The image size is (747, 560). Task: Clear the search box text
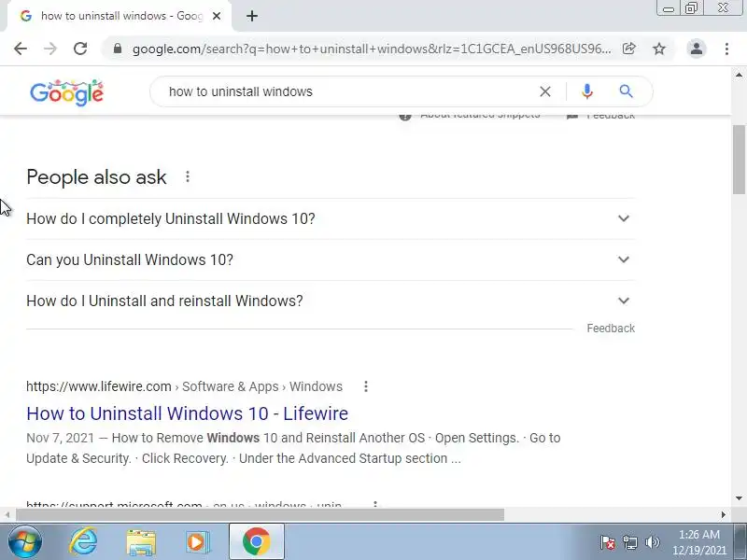tap(545, 91)
